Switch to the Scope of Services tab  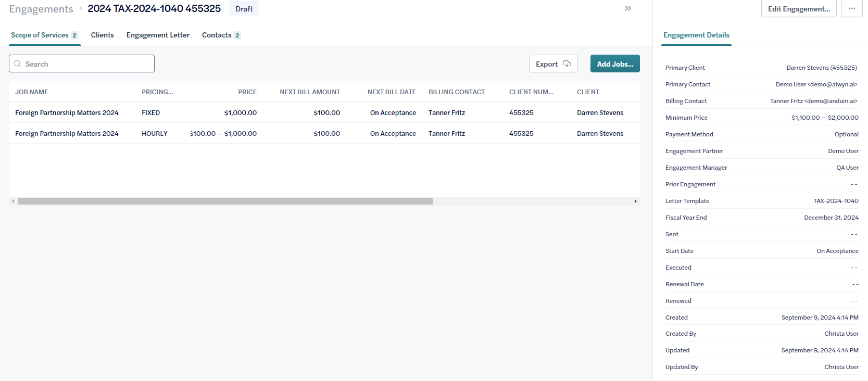(45, 35)
